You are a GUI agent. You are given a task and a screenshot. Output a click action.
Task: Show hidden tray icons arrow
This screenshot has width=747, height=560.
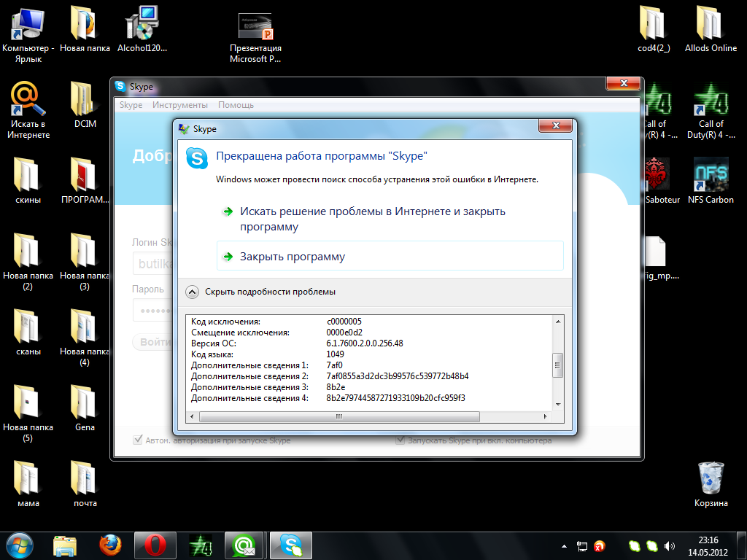click(565, 546)
